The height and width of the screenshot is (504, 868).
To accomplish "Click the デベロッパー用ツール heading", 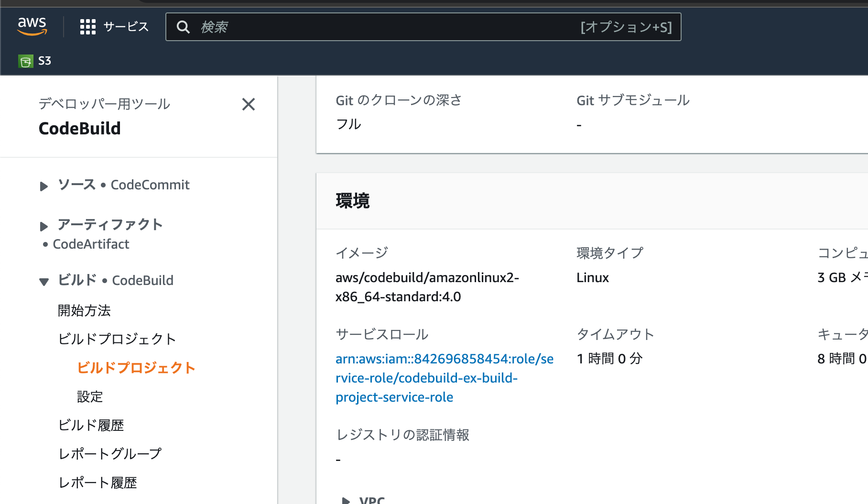I will click(x=104, y=104).
